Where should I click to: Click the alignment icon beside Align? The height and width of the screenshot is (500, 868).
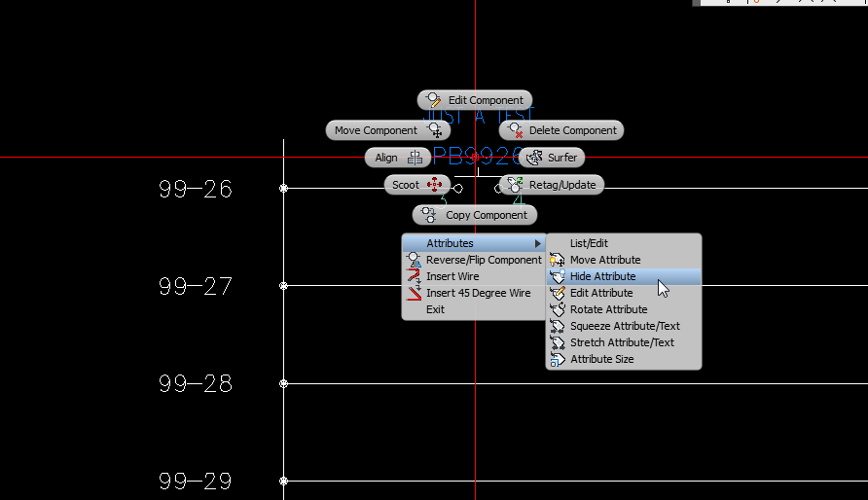point(415,158)
